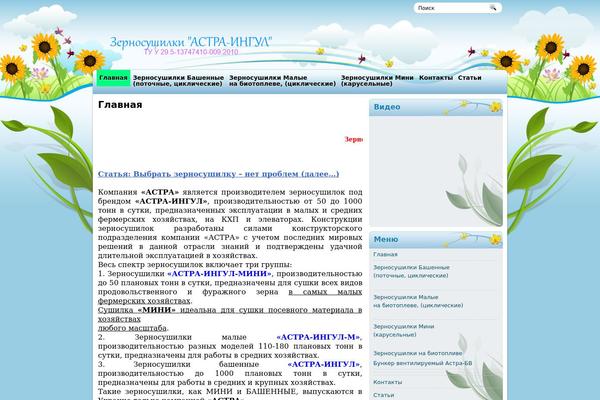The height and width of the screenshot is (400, 600).
Task: Open Зерносушилки Малые на биотопливе in the top navigation
Action: [x=282, y=80]
